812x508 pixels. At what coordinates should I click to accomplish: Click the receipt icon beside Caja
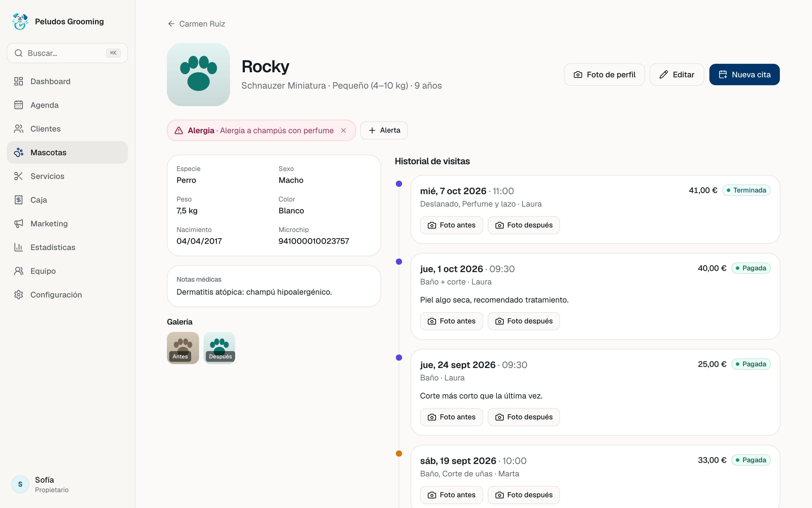point(18,200)
